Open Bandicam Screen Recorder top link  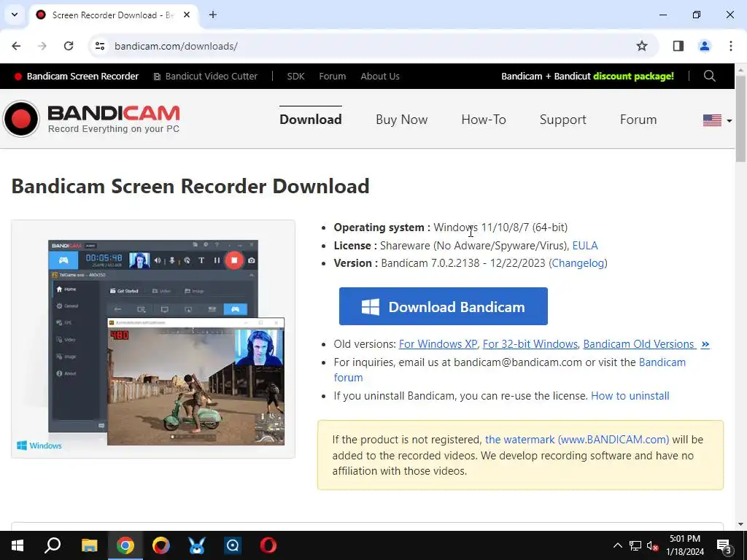click(76, 76)
